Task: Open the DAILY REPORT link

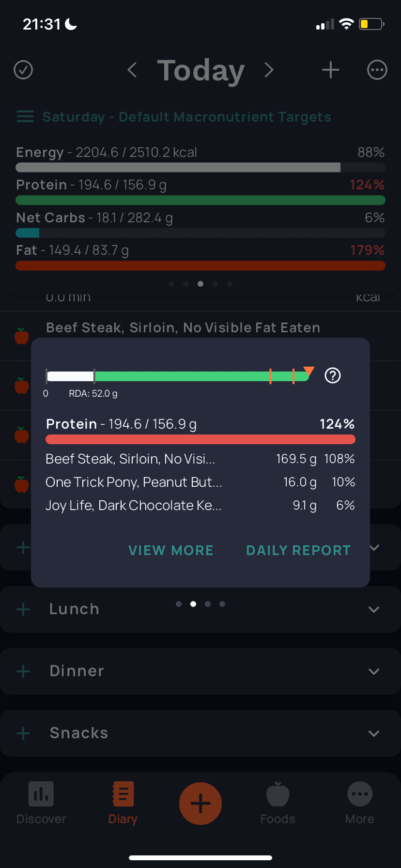Action: pyautogui.click(x=298, y=550)
